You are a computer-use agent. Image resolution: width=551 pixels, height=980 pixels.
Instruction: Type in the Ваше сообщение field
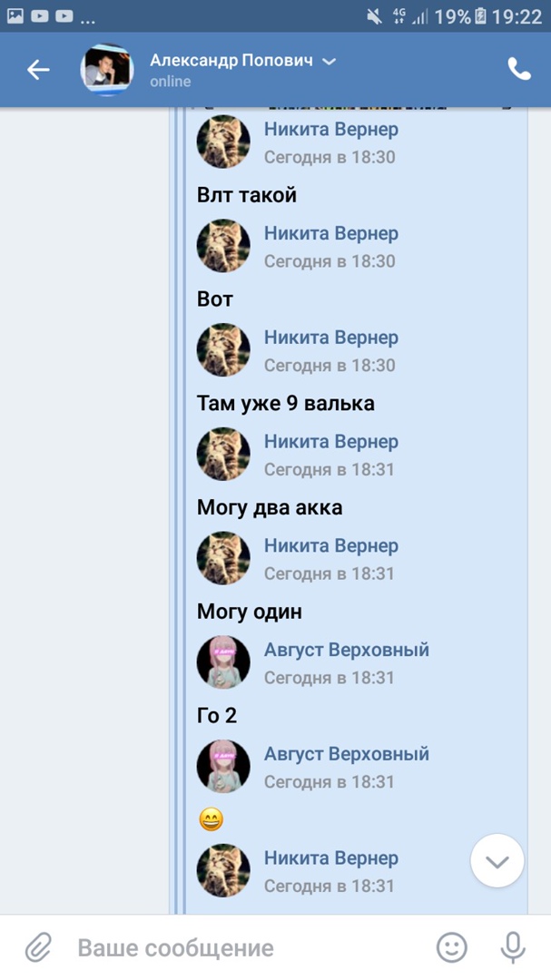[245, 948]
